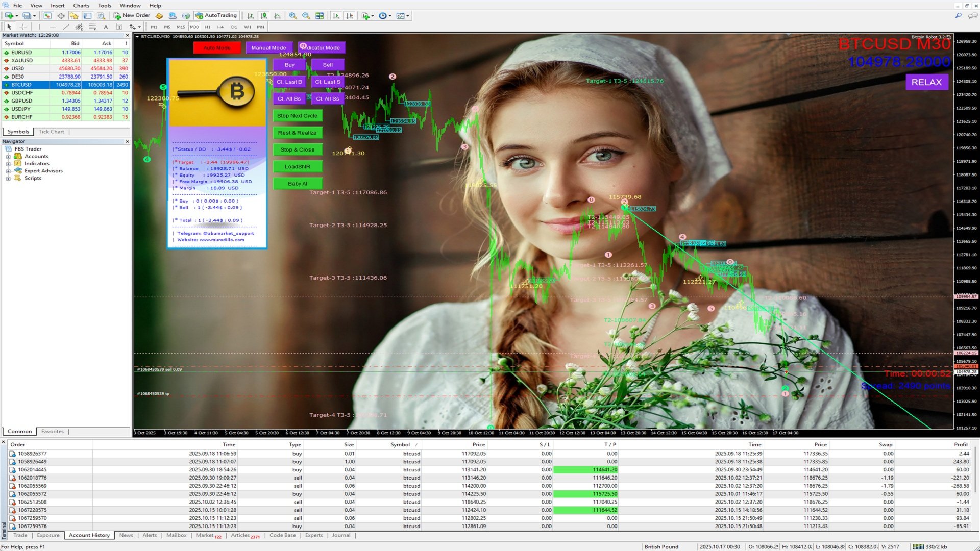Click the Zoom Out magnifier icon

(x=306, y=16)
